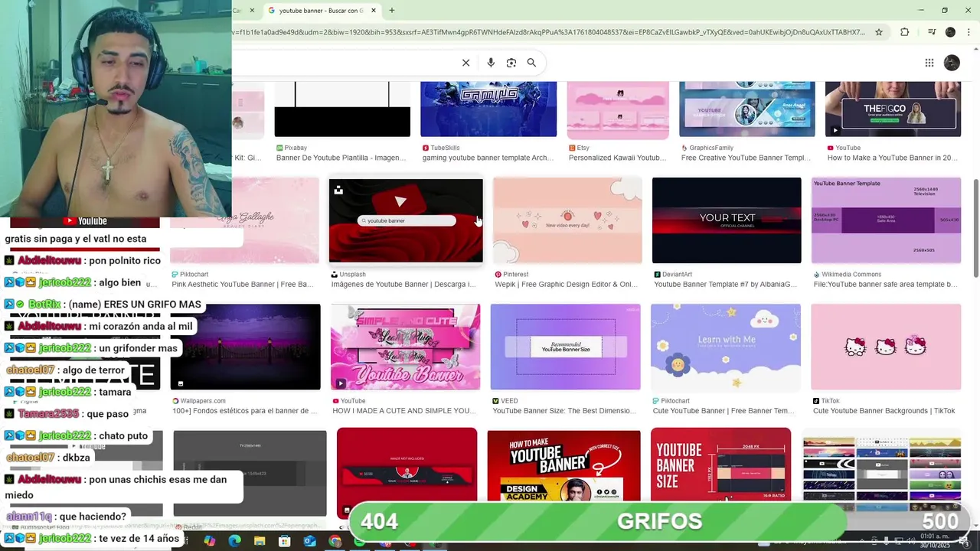Open the VEED recommended banner size thumbnail
This screenshot has width=980, height=551.
click(566, 347)
